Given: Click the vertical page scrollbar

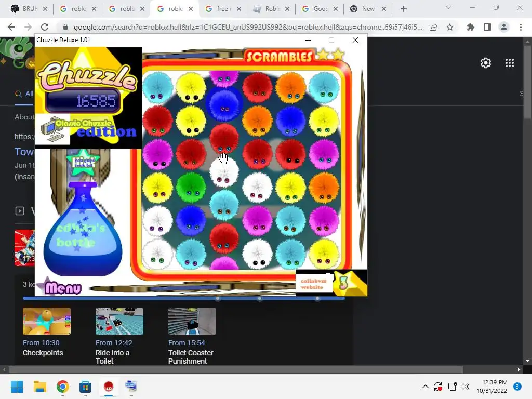Looking at the screenshot, I should [x=527, y=82].
